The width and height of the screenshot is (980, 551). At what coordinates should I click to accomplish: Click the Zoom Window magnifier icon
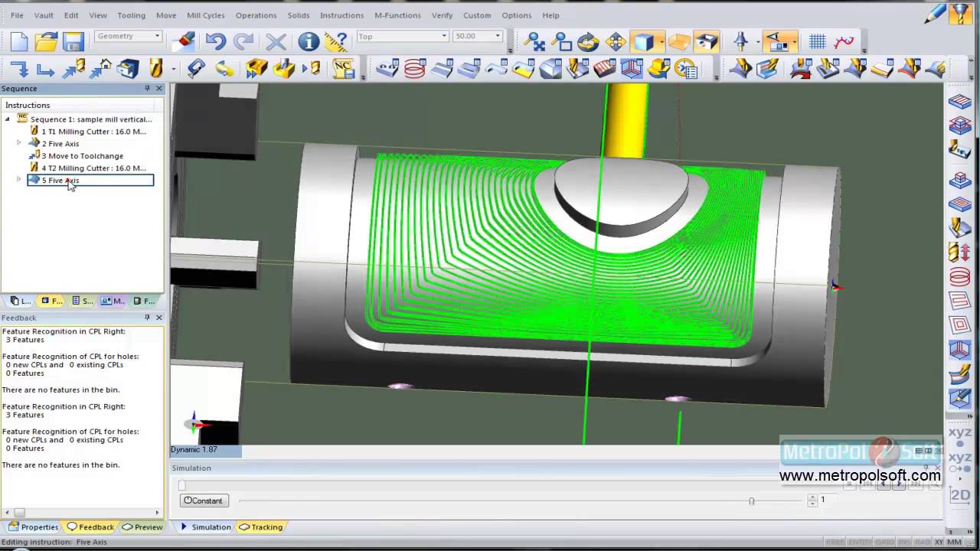coord(562,42)
